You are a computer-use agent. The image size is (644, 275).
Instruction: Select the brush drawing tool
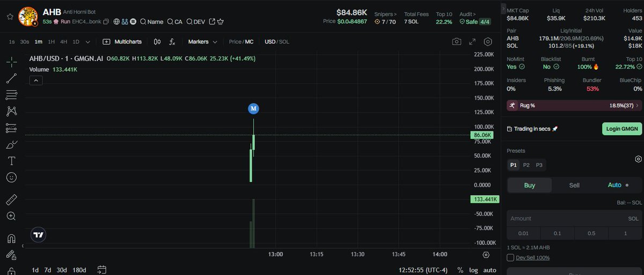click(x=11, y=145)
